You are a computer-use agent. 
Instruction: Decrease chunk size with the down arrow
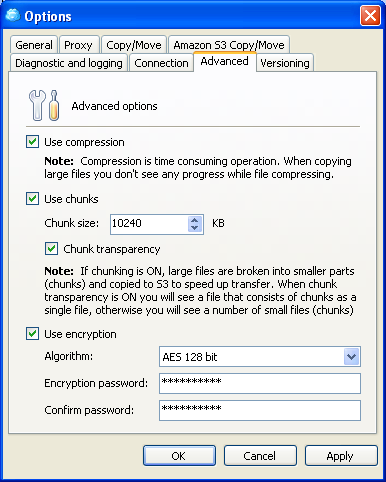195,228
